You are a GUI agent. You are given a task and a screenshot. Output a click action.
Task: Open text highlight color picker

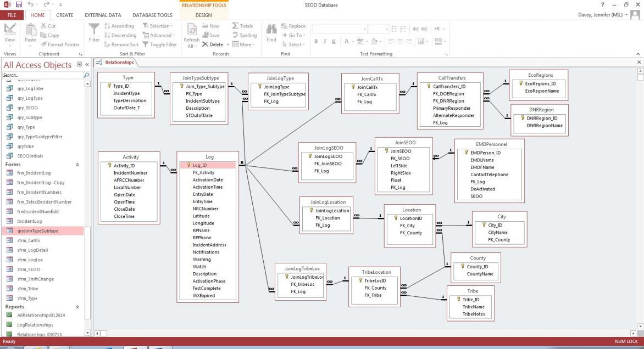point(362,41)
